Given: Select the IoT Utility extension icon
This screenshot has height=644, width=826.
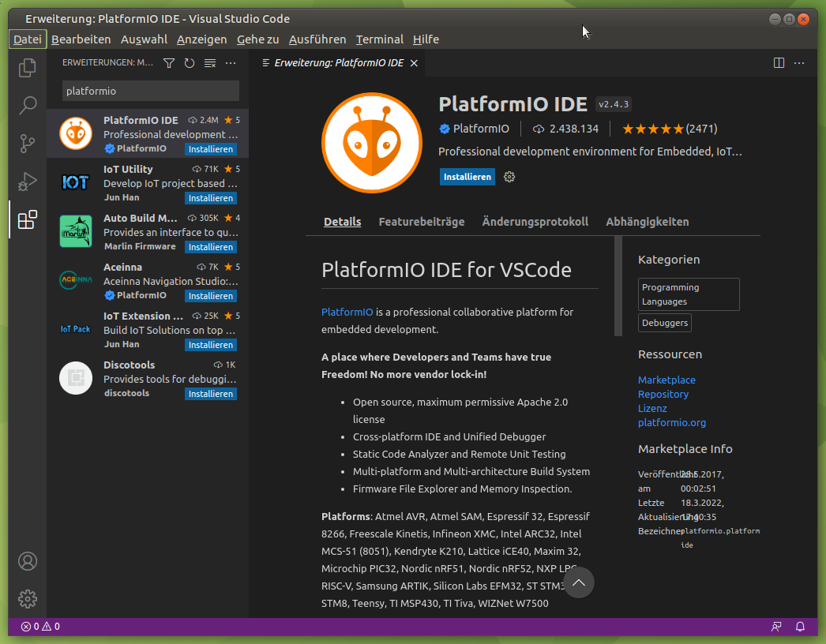Looking at the screenshot, I should coord(76,182).
